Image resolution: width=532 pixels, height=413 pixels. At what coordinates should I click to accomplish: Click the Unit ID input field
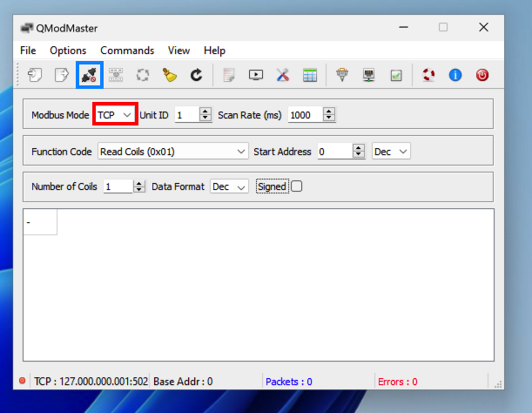pyautogui.click(x=187, y=115)
